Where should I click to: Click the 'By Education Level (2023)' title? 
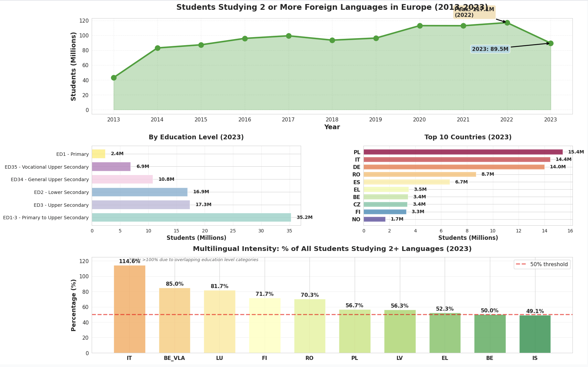[x=196, y=137]
